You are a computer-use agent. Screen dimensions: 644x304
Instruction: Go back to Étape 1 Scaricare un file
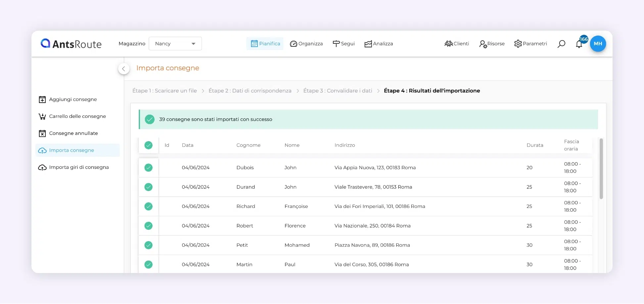(x=164, y=91)
